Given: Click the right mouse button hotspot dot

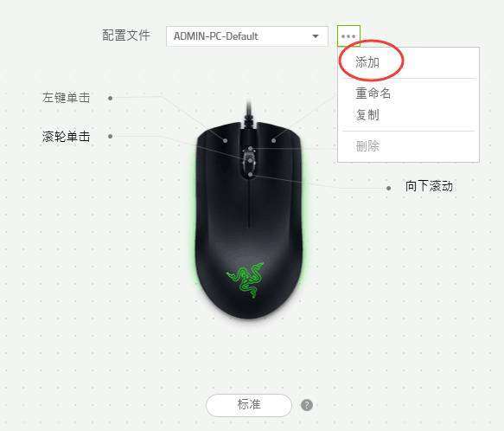Looking at the screenshot, I should pyautogui.click(x=273, y=141).
